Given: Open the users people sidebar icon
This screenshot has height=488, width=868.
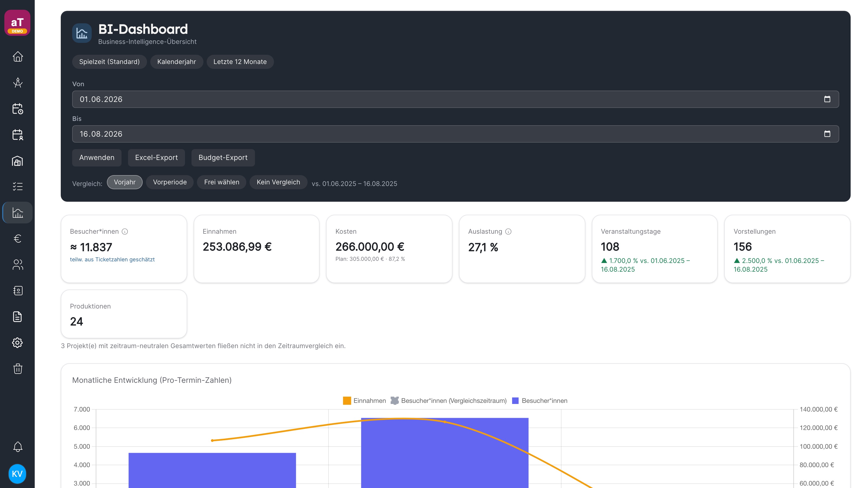Looking at the screenshot, I should (x=18, y=265).
